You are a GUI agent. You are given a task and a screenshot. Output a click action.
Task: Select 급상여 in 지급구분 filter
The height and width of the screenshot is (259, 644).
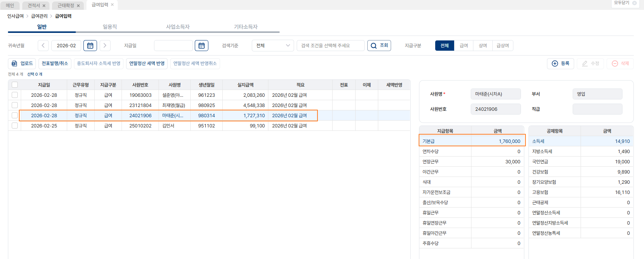pyautogui.click(x=503, y=45)
